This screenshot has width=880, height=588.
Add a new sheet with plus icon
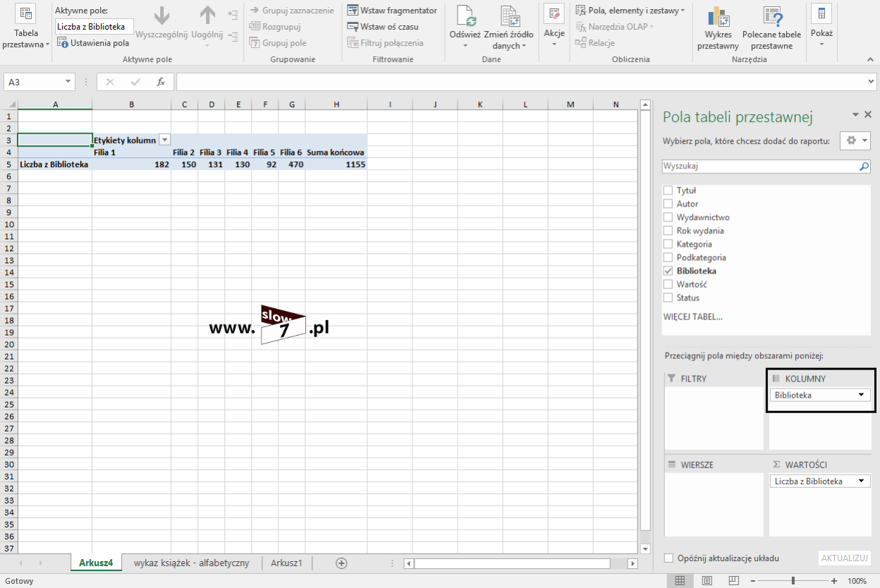point(341,563)
